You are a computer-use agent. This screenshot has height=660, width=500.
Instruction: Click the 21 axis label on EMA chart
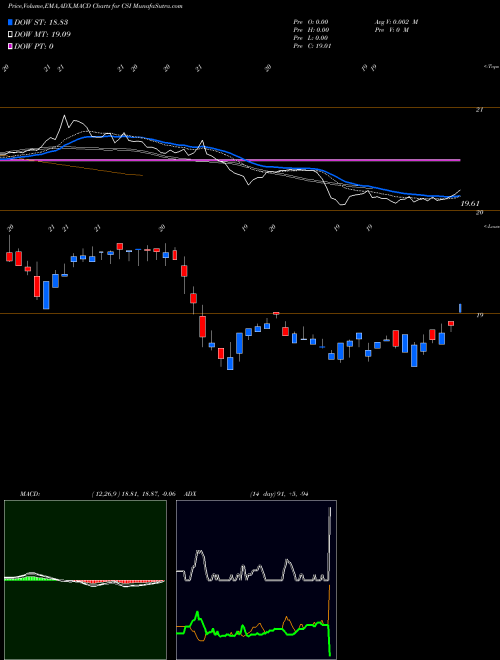pos(479,110)
